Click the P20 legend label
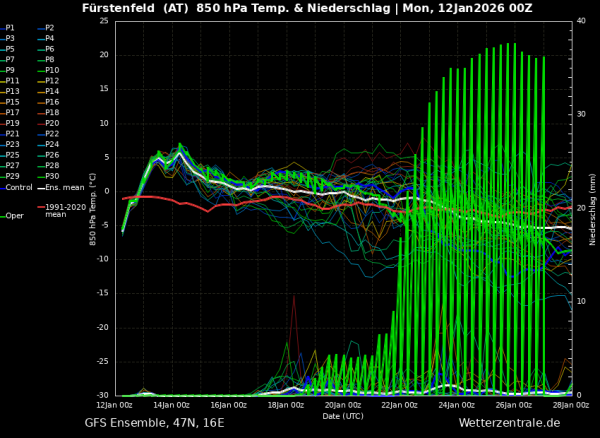 coord(52,123)
